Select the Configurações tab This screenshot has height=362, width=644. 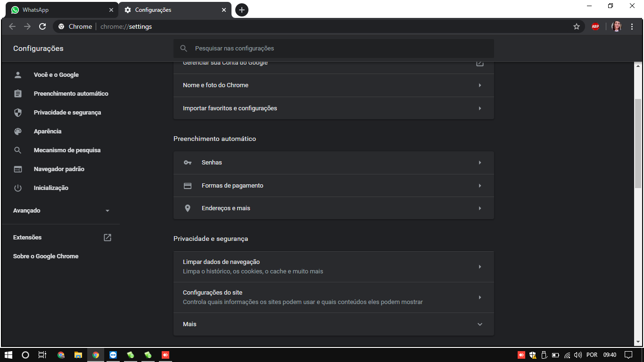click(x=174, y=10)
